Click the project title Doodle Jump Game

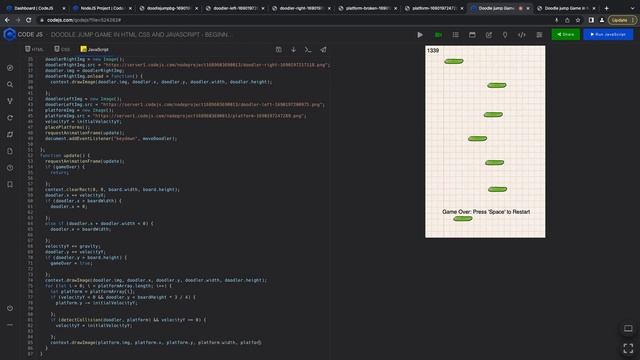coord(140,35)
